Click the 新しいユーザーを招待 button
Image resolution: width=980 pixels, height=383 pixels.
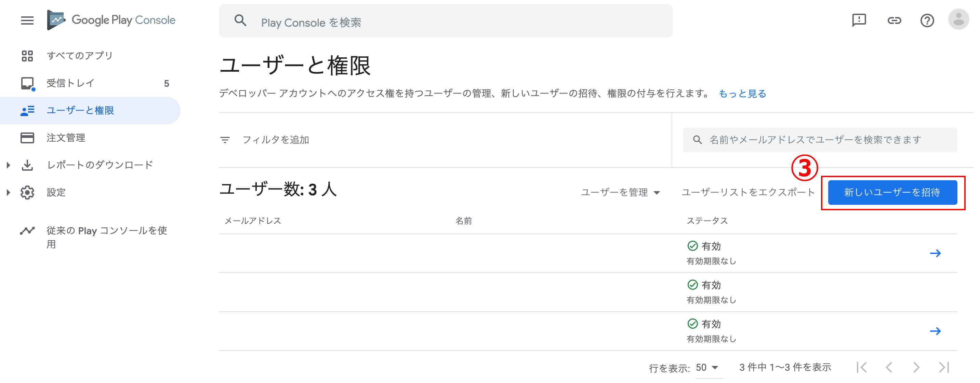tap(892, 192)
